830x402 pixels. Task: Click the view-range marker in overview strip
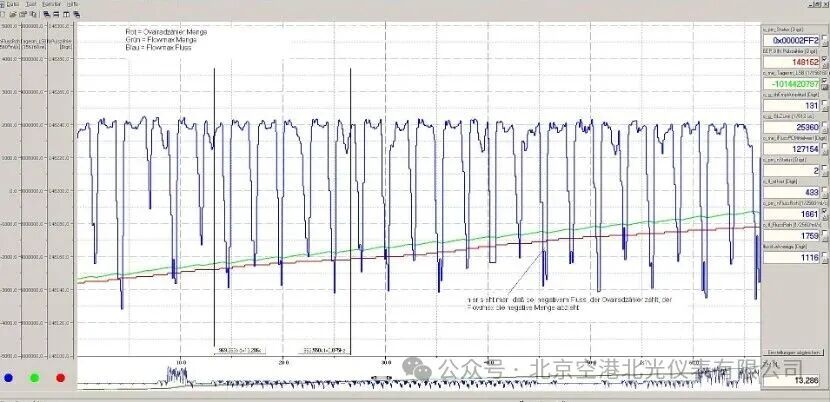(x=381, y=378)
